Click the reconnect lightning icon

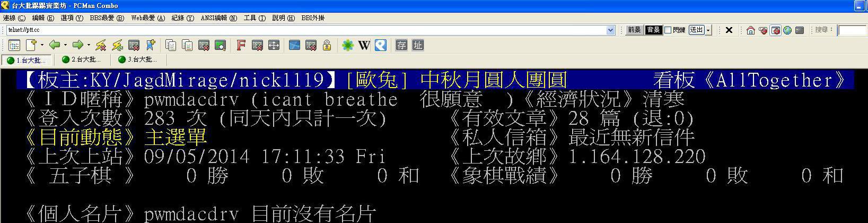point(117,45)
